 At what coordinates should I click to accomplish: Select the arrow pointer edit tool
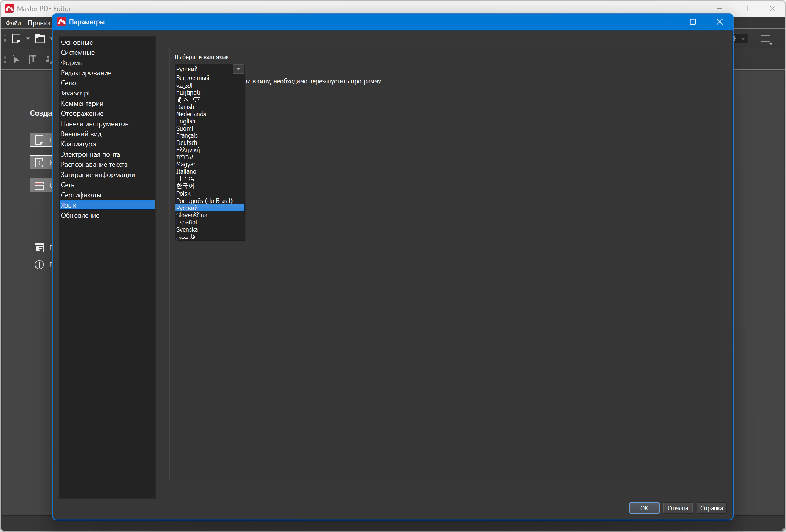point(16,59)
